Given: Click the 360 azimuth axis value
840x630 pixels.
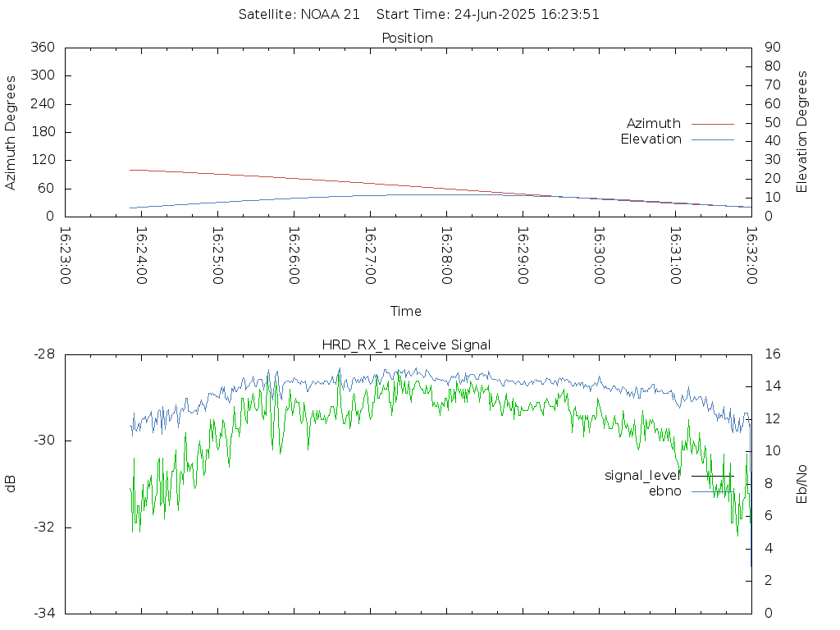Looking at the screenshot, I should [x=43, y=47].
